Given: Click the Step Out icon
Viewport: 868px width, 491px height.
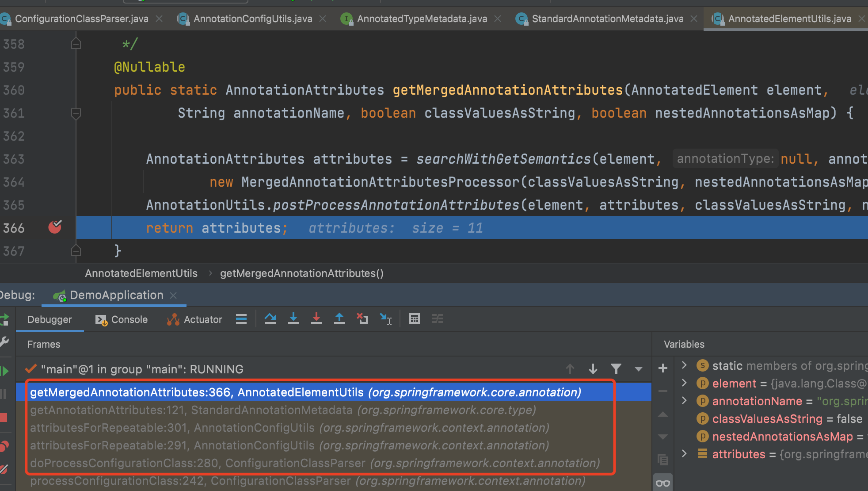Looking at the screenshot, I should [339, 319].
